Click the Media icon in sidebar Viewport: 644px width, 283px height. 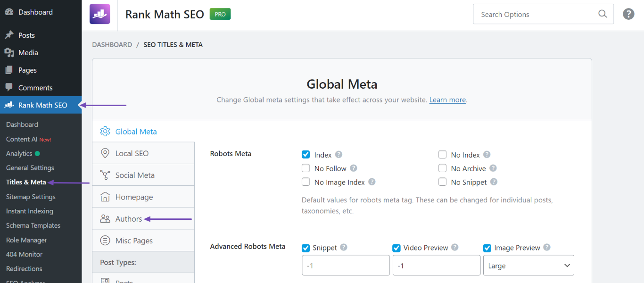tap(9, 53)
